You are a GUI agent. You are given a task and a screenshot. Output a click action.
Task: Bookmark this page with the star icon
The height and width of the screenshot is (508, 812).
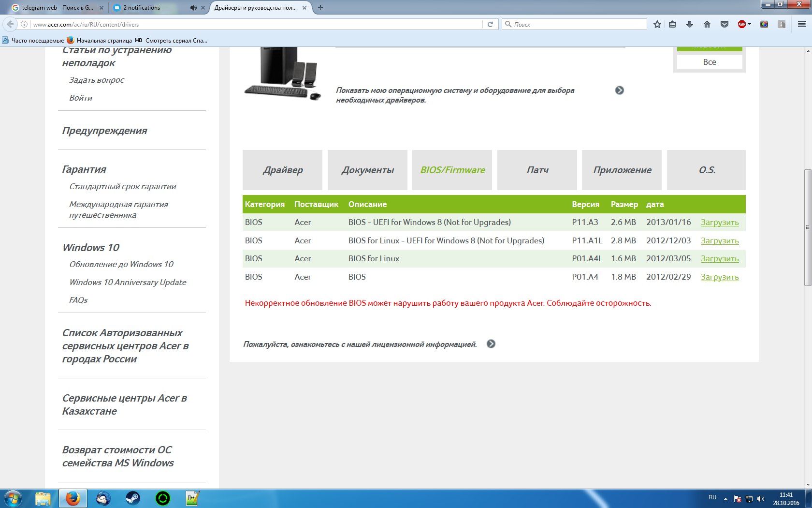(657, 24)
